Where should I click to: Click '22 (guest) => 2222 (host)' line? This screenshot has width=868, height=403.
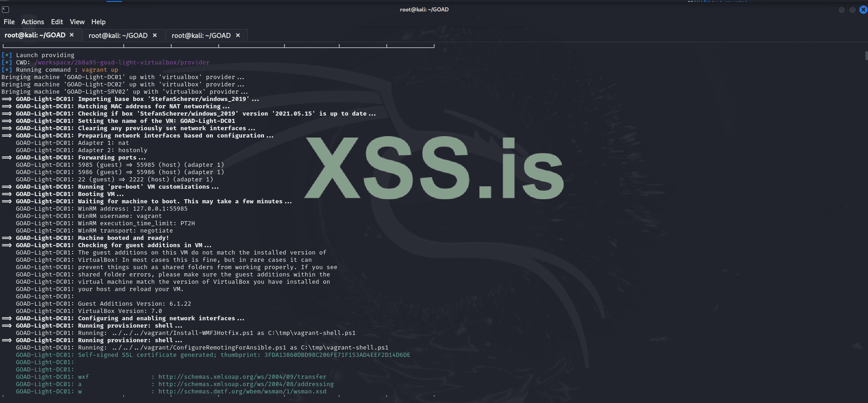[x=115, y=180]
